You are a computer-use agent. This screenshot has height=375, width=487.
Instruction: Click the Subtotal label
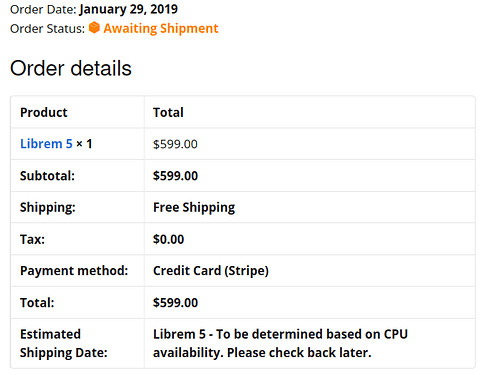(x=47, y=176)
